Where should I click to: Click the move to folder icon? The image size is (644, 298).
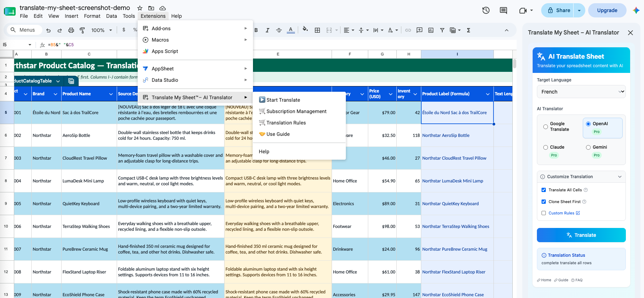coord(151,8)
